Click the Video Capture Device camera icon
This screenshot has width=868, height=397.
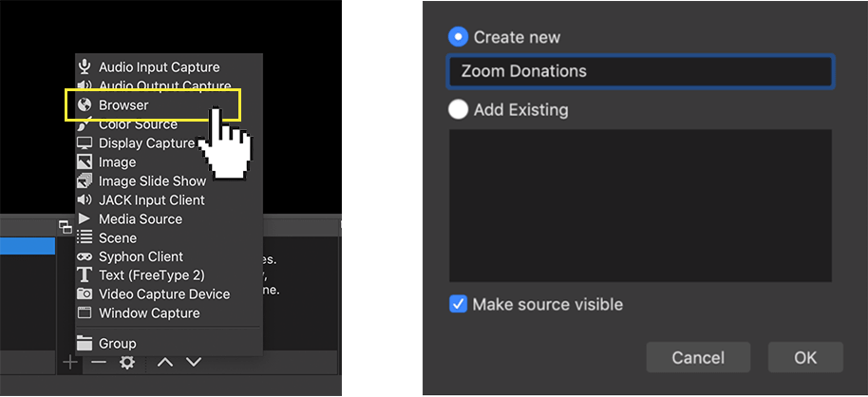[85, 294]
